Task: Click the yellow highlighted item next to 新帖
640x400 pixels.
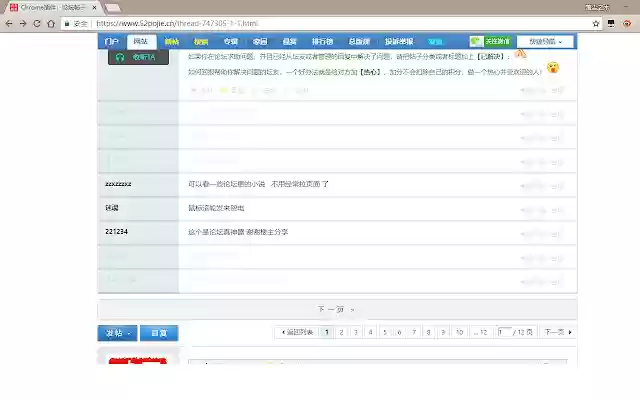Action: (201, 42)
